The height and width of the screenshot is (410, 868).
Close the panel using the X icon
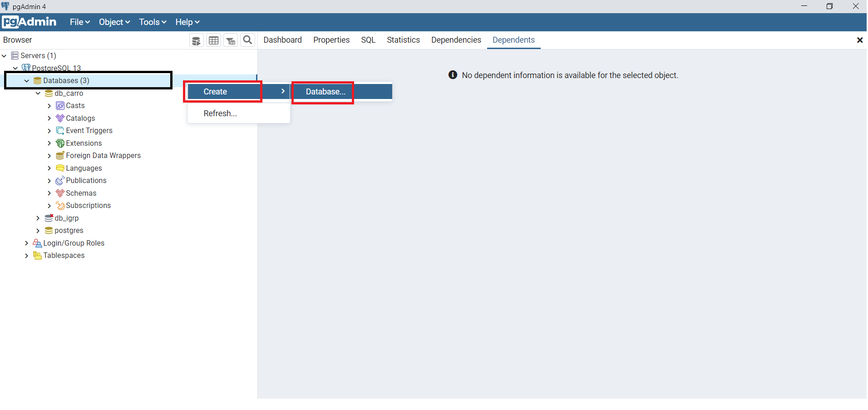point(859,40)
